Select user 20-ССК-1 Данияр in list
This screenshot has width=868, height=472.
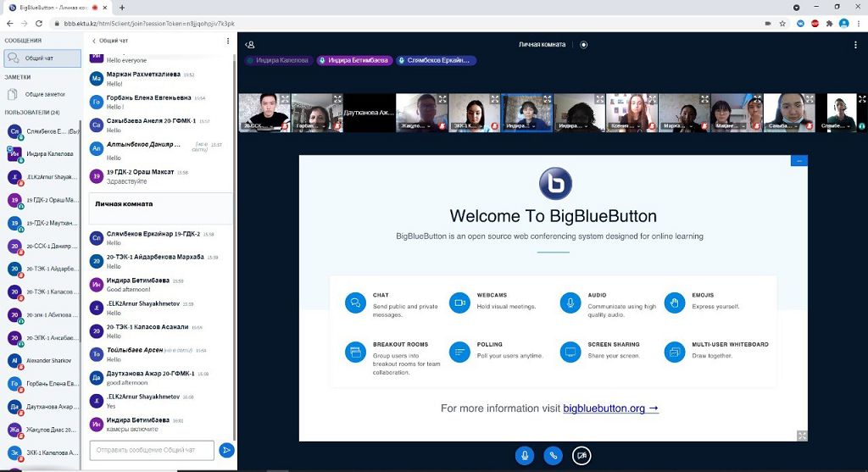pyautogui.click(x=42, y=246)
